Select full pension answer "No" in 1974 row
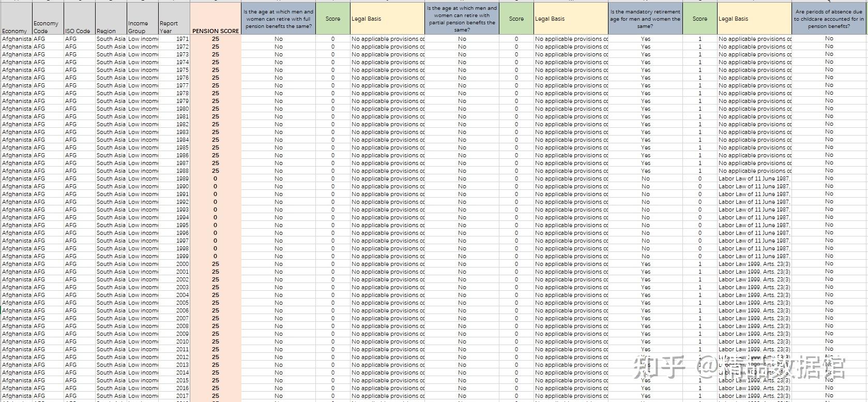The height and width of the screenshot is (402, 868). pos(279,62)
